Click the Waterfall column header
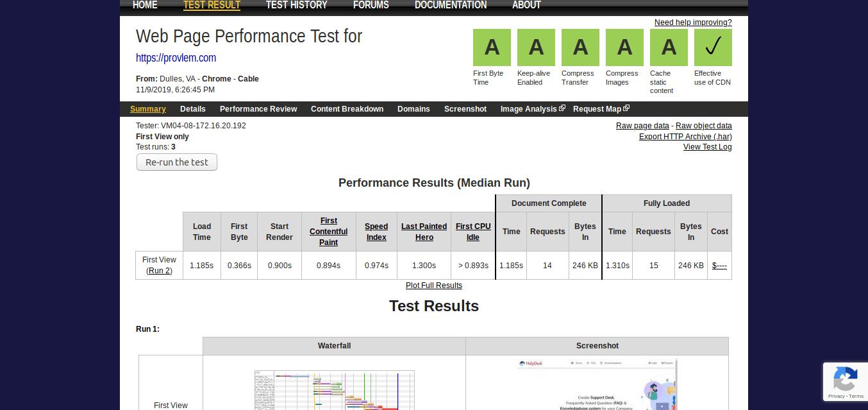 coord(335,346)
